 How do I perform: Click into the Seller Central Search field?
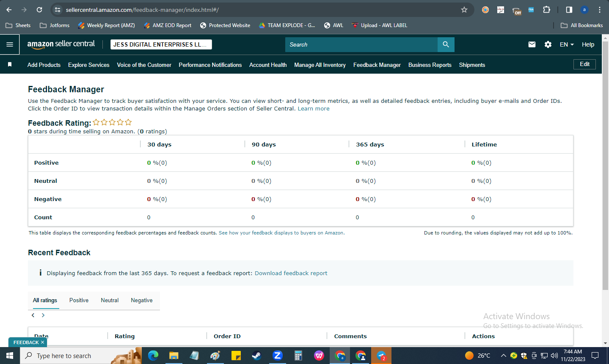(361, 44)
